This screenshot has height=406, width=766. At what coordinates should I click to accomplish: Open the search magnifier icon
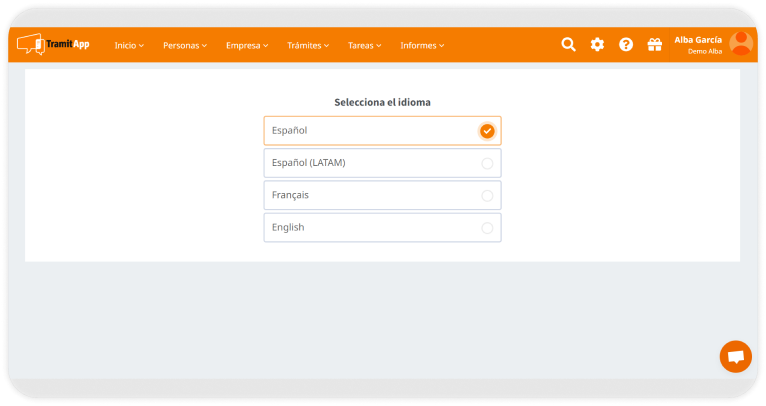[568, 44]
